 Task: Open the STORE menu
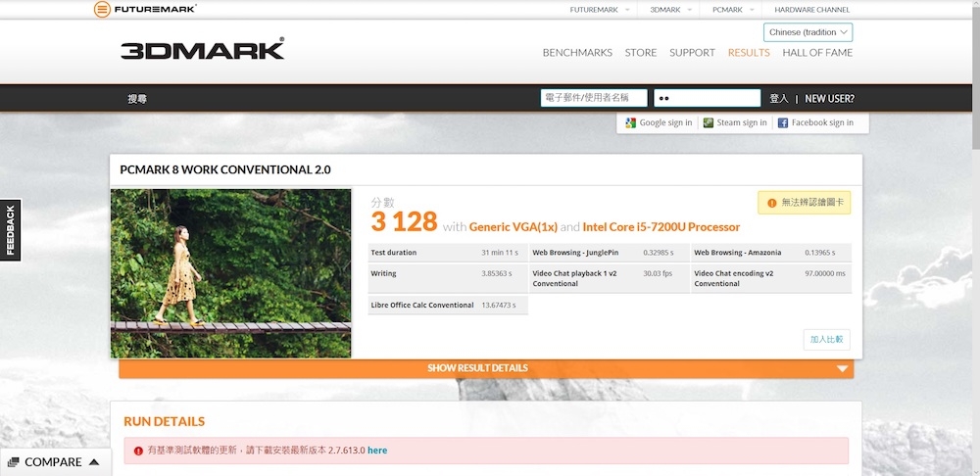pyautogui.click(x=641, y=53)
